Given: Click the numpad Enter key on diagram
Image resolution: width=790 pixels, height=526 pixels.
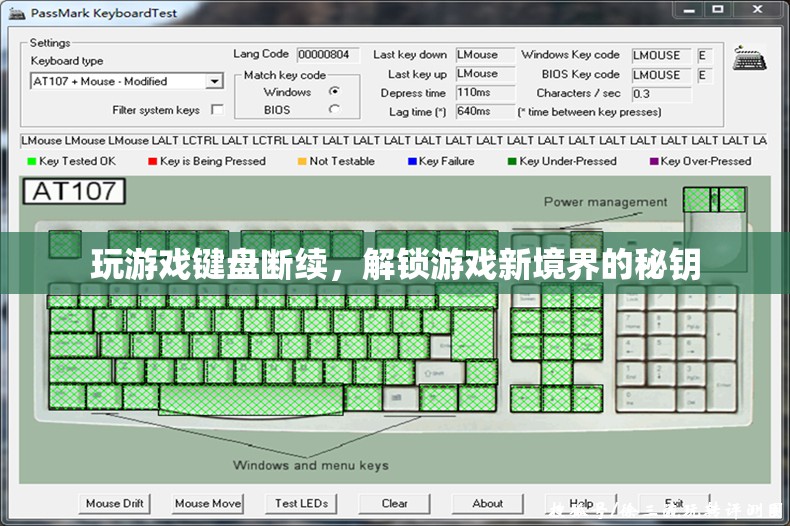Looking at the screenshot, I should pyautogui.click(x=722, y=387).
